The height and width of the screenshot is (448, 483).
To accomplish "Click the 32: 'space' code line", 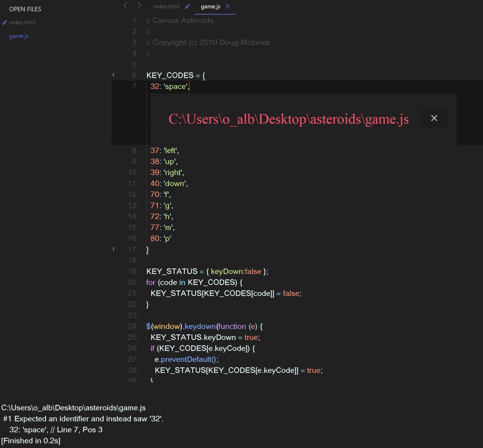I will click(x=170, y=86).
